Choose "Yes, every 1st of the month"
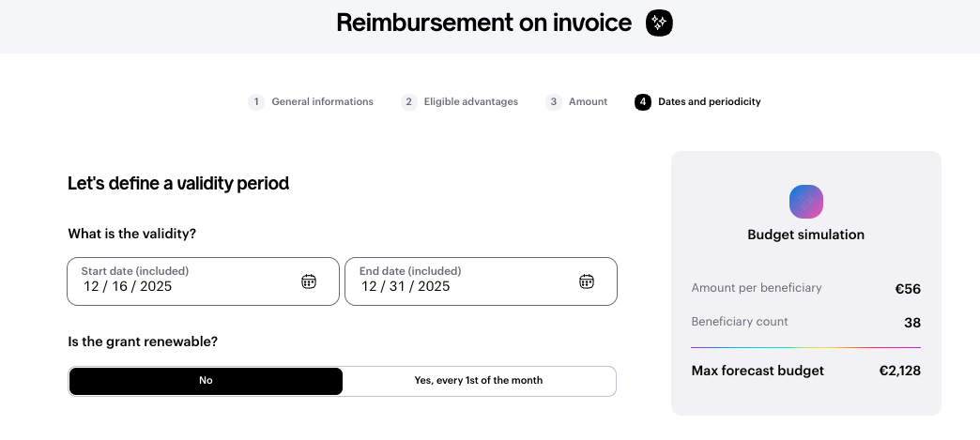980x440 pixels. click(x=479, y=381)
